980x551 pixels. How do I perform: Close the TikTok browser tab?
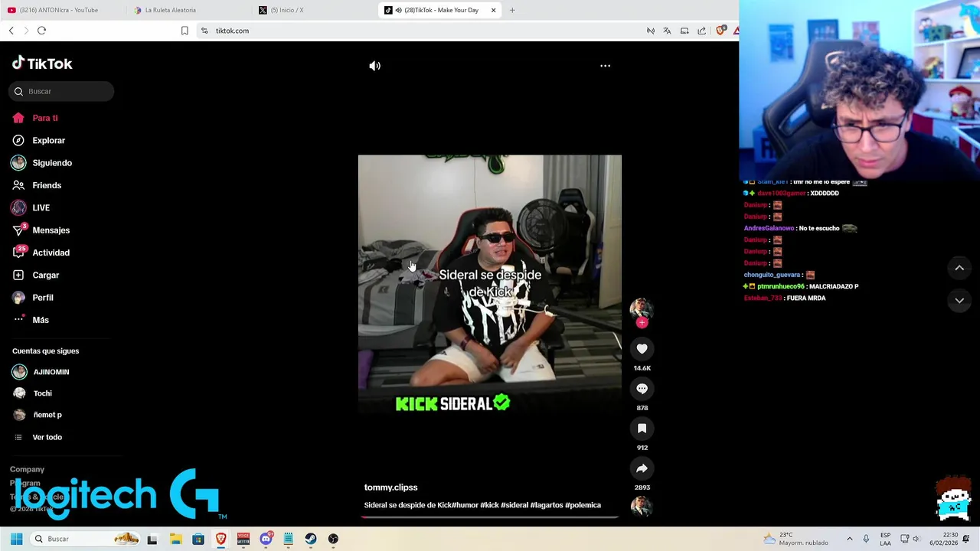[493, 10]
